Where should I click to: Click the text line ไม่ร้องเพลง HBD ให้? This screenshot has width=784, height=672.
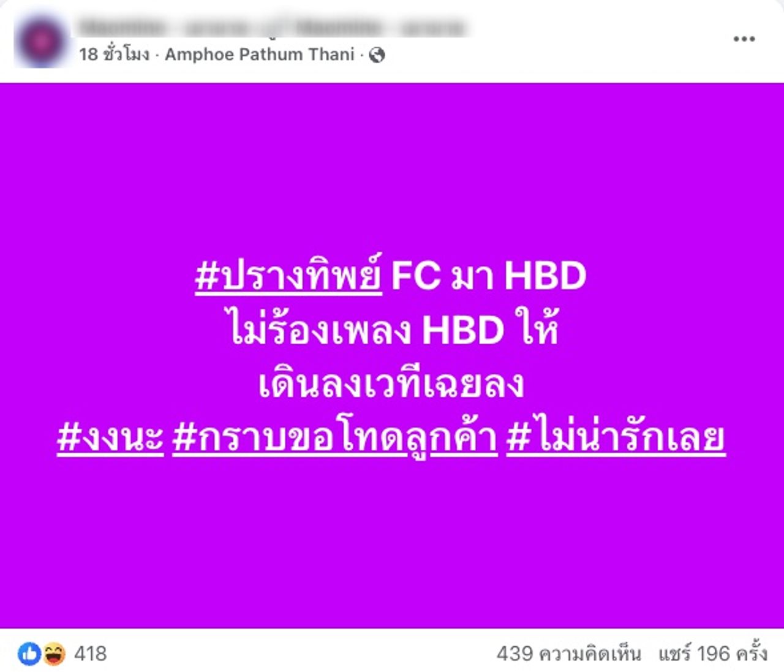tap(394, 329)
